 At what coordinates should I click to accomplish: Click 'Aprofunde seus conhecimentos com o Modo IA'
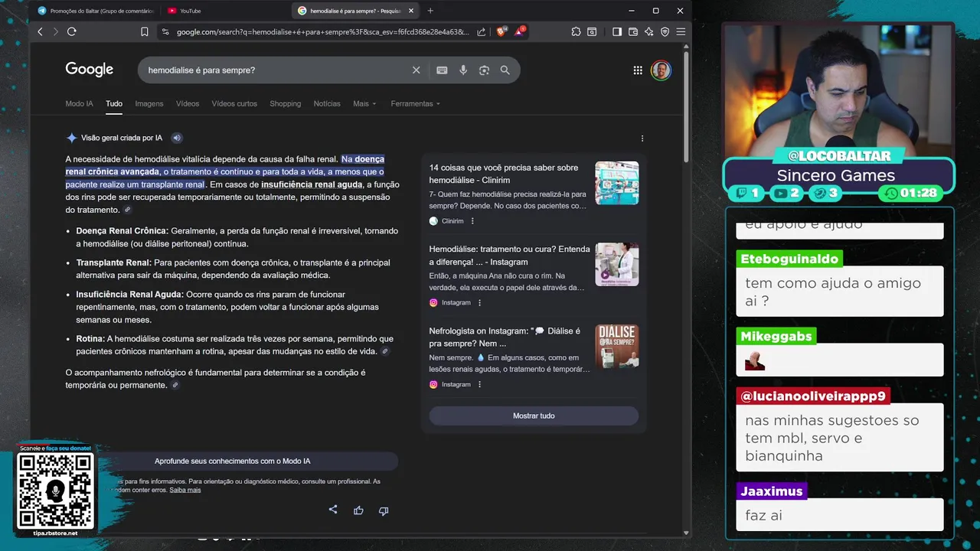(x=233, y=461)
